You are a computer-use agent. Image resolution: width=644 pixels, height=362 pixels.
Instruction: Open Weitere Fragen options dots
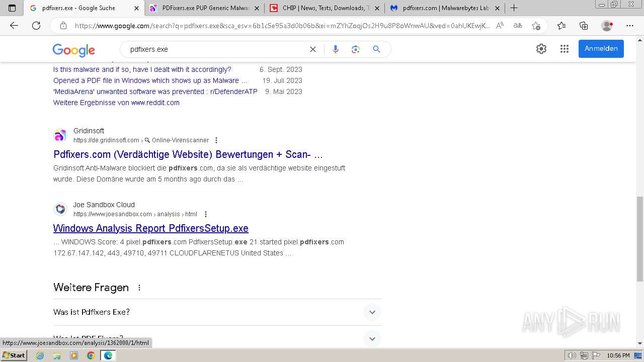pyautogui.click(x=139, y=288)
